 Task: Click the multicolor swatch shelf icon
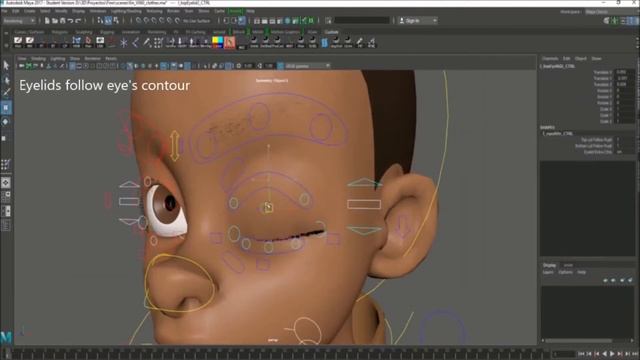coord(218,42)
